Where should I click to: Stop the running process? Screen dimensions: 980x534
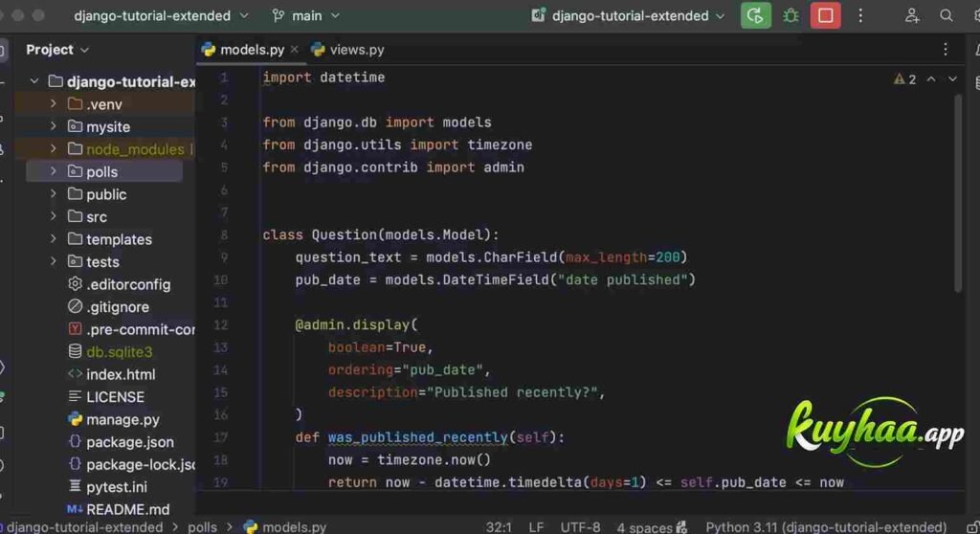(825, 15)
